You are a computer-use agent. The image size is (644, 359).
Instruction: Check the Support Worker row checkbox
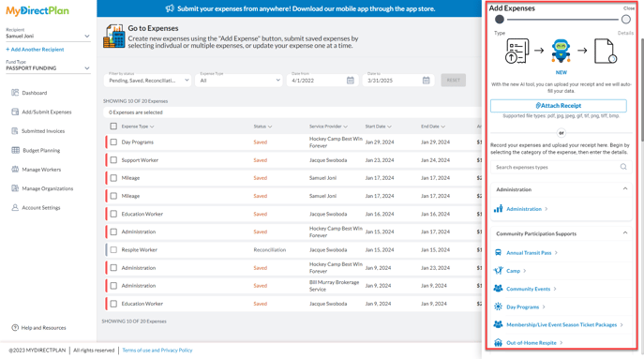click(113, 159)
